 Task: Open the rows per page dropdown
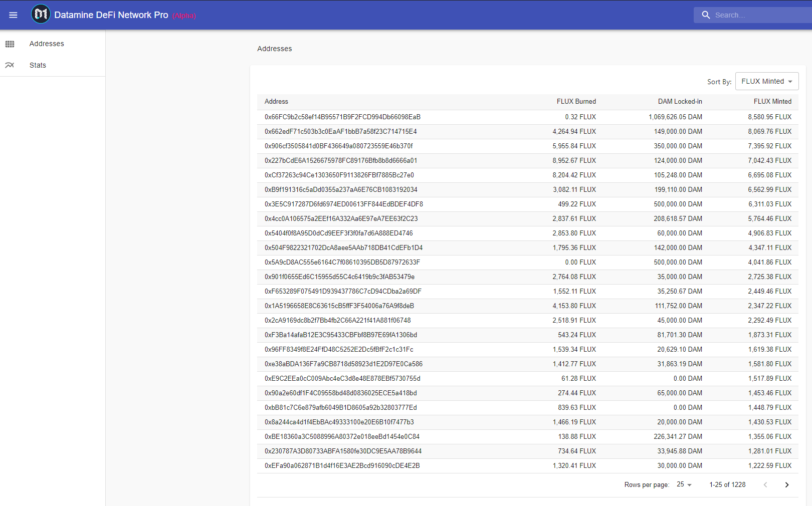click(684, 484)
